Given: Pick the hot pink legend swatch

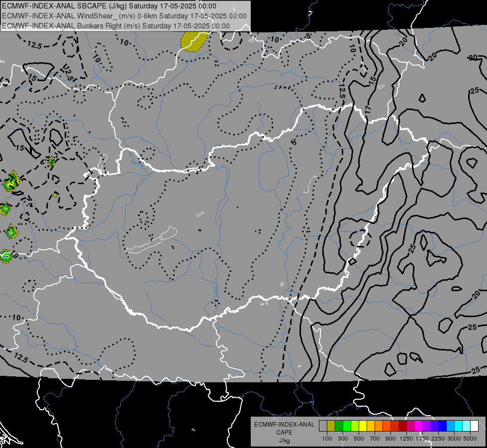Looking at the screenshot, I should (x=410, y=426).
